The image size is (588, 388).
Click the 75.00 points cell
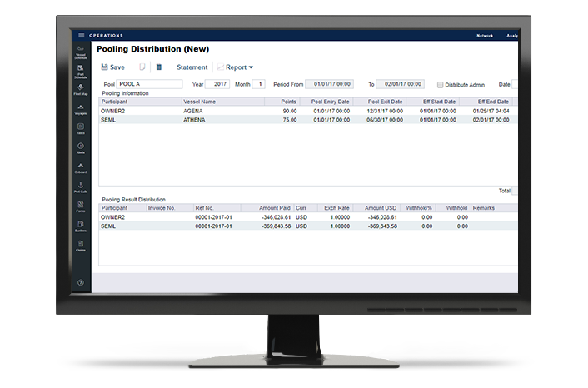[x=290, y=120]
